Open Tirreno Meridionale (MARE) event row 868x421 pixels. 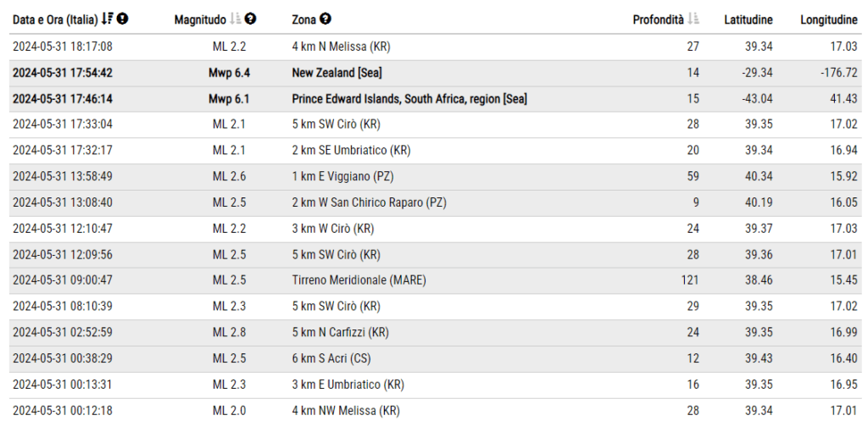359,280
